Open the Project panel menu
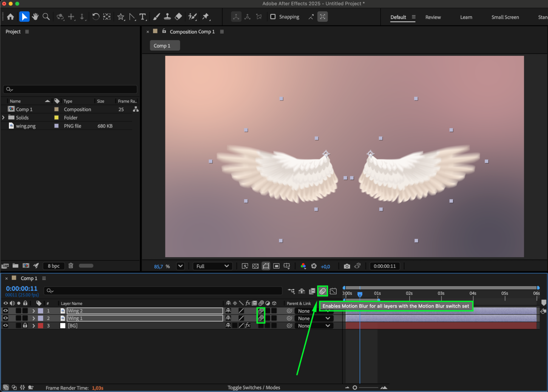This screenshot has height=392, width=548. (27, 32)
